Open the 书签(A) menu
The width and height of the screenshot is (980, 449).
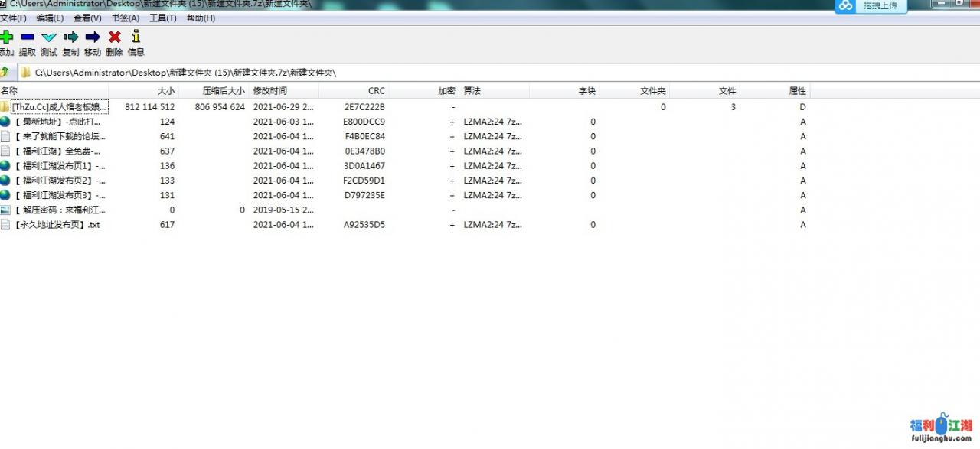(125, 18)
